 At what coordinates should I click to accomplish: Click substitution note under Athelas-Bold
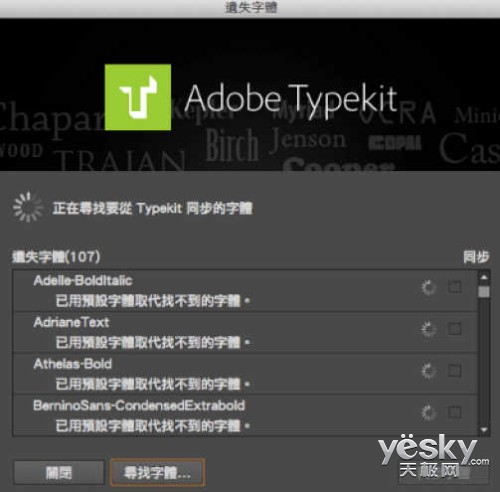pyautogui.click(x=153, y=384)
